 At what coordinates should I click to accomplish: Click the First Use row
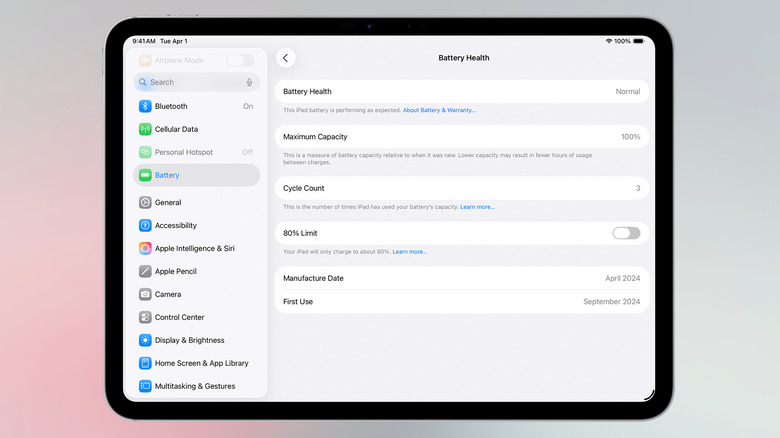coord(462,302)
